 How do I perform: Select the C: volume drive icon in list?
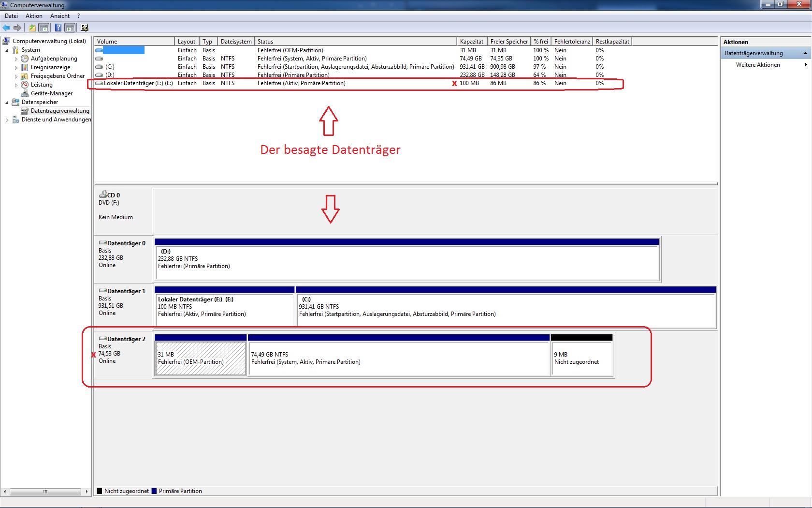99,67
